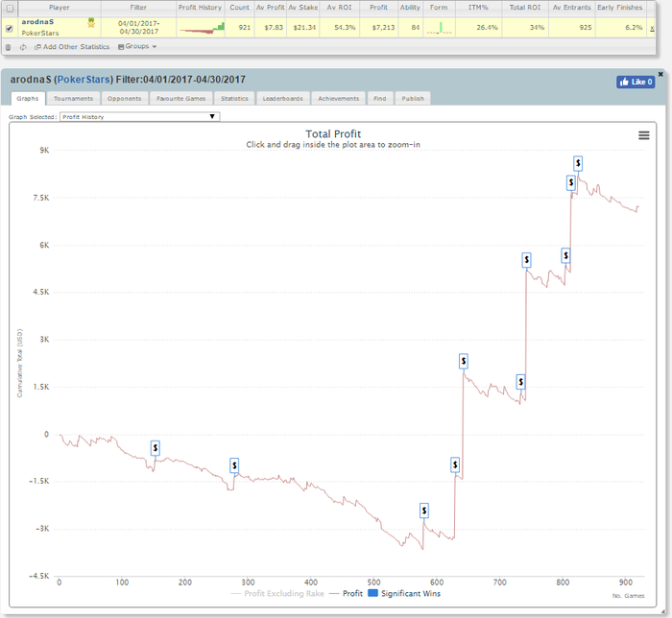This screenshot has height=618, width=672.
Task: Sort by the ITM% column header
Action: click(x=478, y=8)
